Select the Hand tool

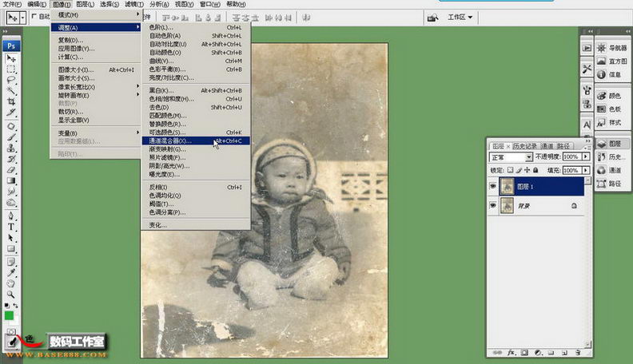11,284
